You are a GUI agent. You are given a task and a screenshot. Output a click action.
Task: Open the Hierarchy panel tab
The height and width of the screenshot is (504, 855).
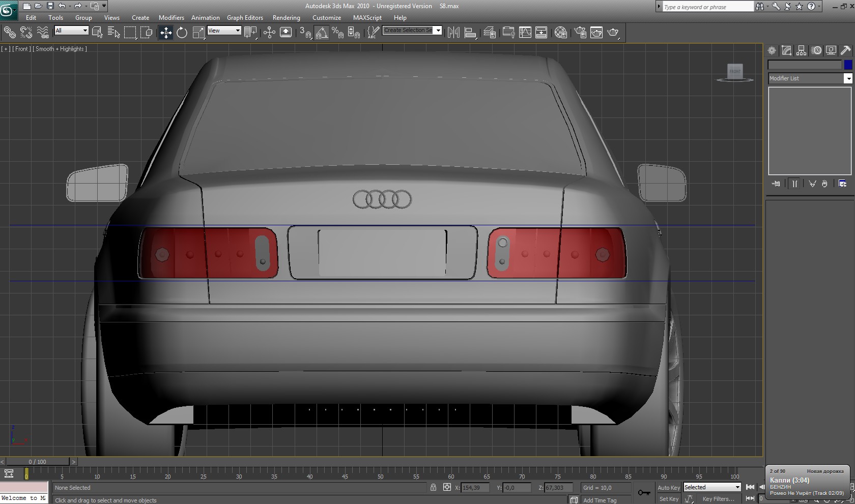(x=802, y=50)
